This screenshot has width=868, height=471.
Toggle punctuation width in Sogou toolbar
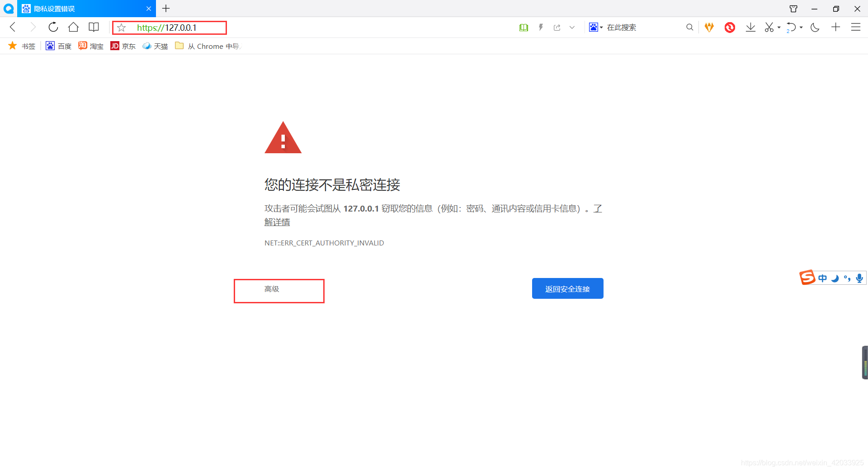pyautogui.click(x=847, y=278)
